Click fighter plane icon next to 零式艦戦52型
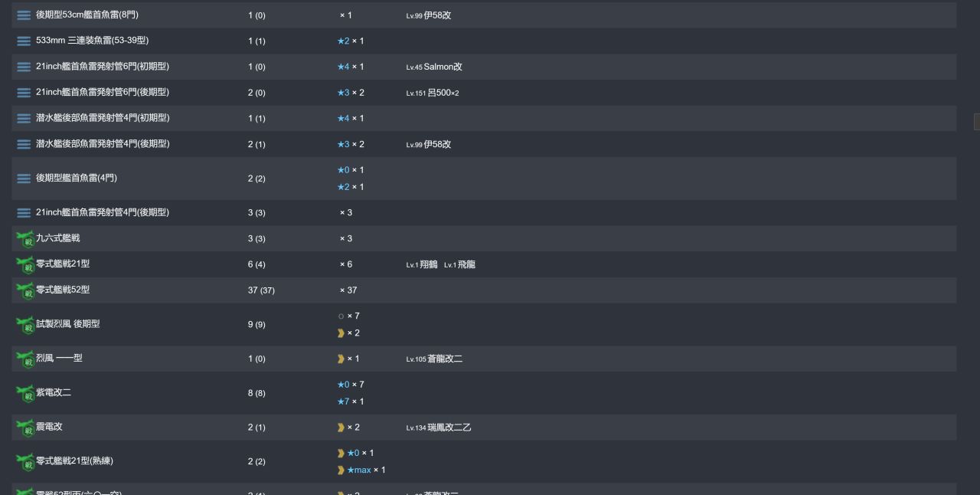This screenshot has width=980, height=495. 25,290
